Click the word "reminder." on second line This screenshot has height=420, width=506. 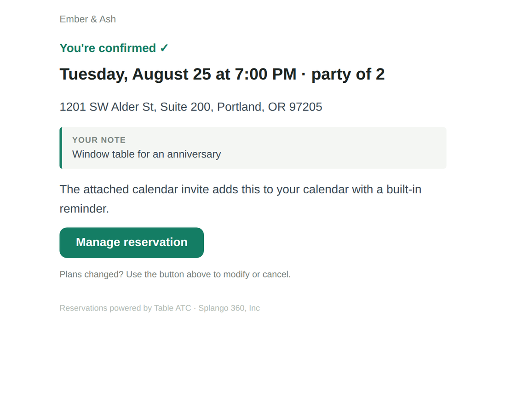coord(84,209)
